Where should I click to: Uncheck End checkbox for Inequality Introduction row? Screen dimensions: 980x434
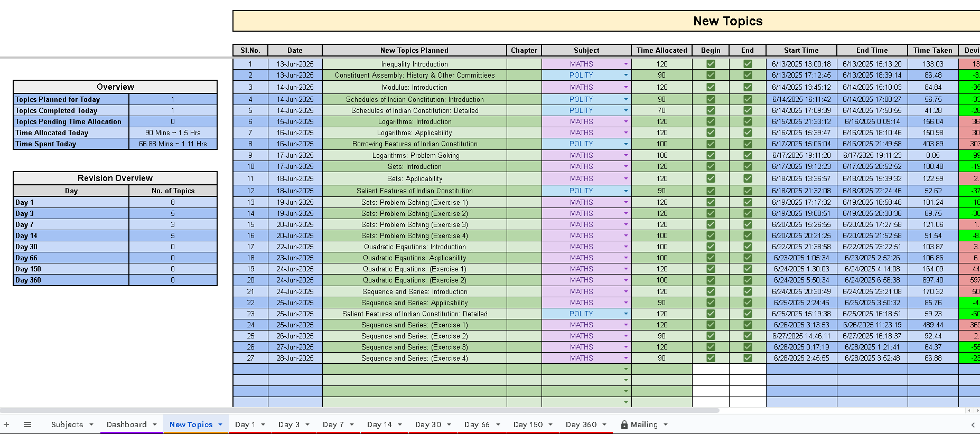click(x=748, y=64)
